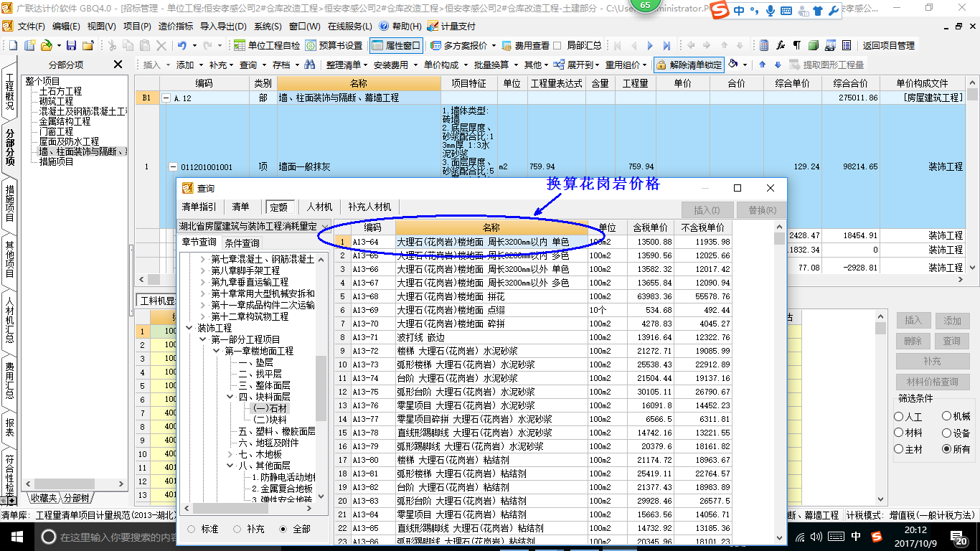Collapse the 装饰工程 tree node

click(189, 328)
